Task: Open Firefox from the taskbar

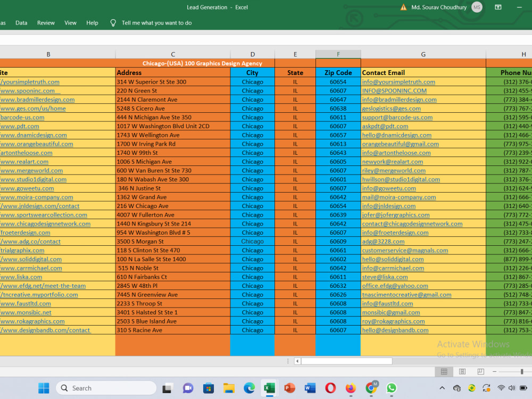Action: pos(351,388)
